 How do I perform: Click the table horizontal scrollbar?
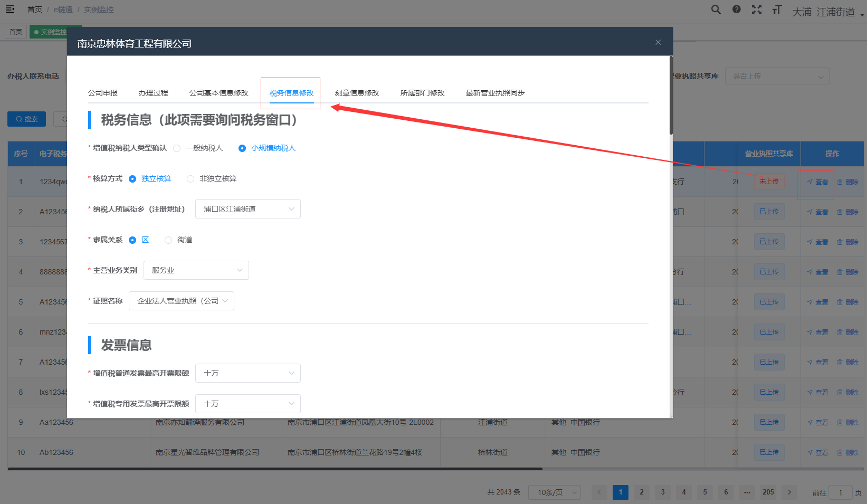275,469
